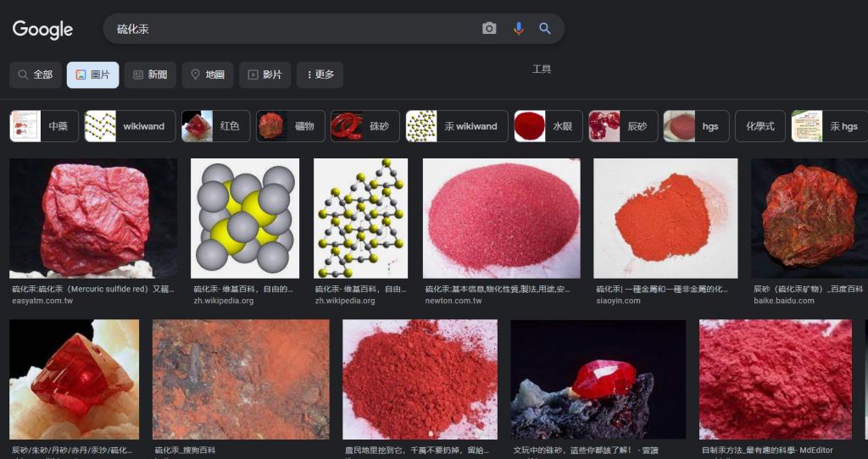Screen dimensions: 868x459
Task: Filter images by 中藥 chip
Action: [44, 126]
